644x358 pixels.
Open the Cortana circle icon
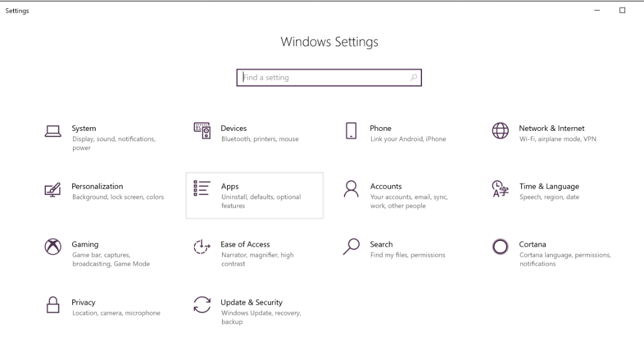pyautogui.click(x=500, y=247)
